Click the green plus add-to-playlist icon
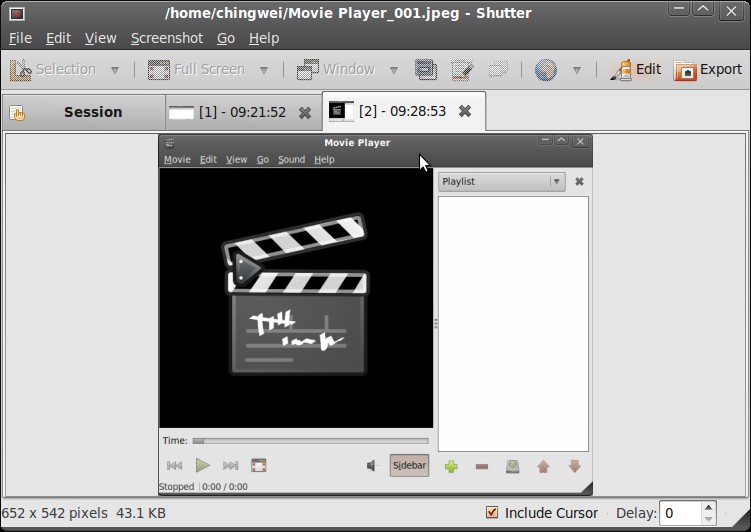The height and width of the screenshot is (532, 751). click(451, 466)
